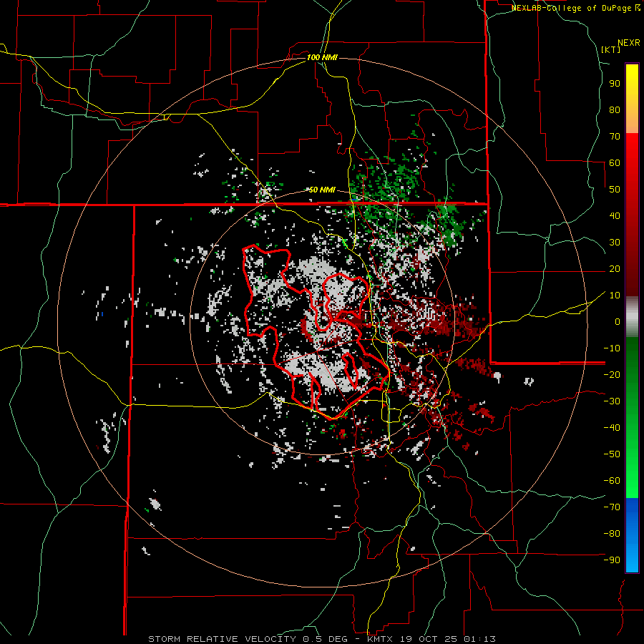Select the -30 value on velocity scale
This screenshot has height=644, width=644.
click(x=612, y=401)
